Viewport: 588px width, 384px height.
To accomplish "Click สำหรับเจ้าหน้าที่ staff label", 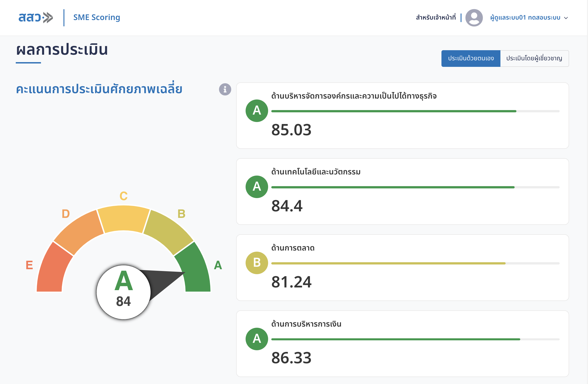I will pos(436,18).
